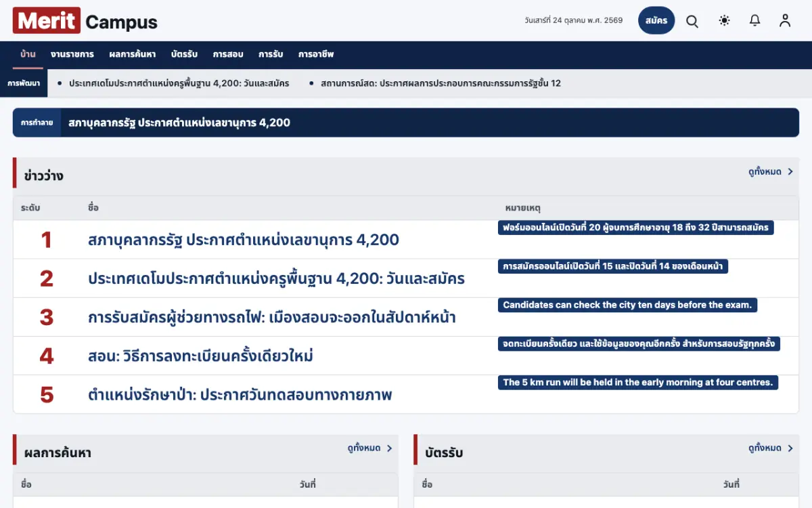The height and width of the screenshot is (508, 812).
Task: Click note Candidates can check the city
Action: (627, 305)
